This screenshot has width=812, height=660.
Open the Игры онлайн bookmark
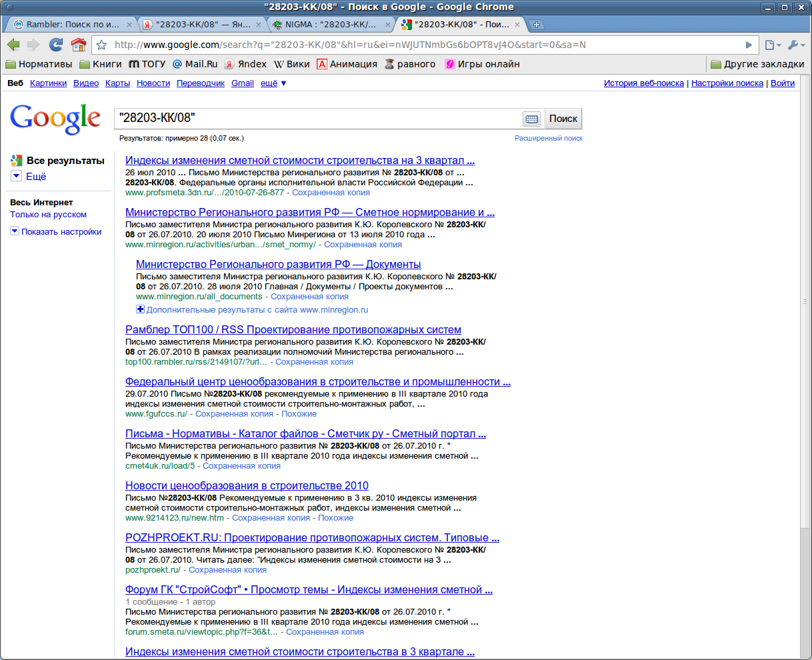pos(482,64)
